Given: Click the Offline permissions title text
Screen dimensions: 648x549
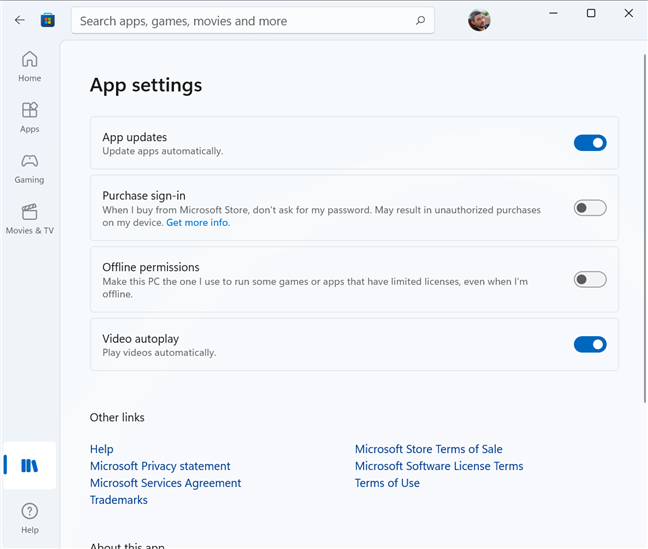Looking at the screenshot, I should (151, 267).
